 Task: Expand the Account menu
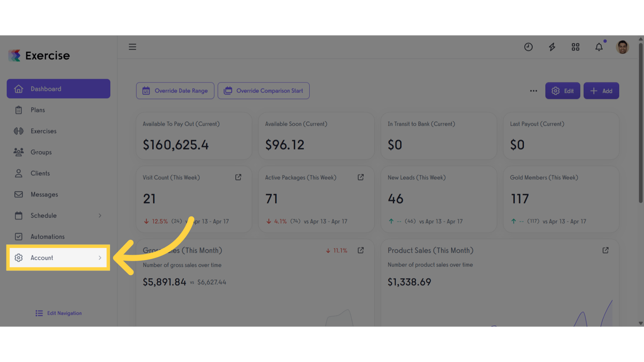click(58, 258)
